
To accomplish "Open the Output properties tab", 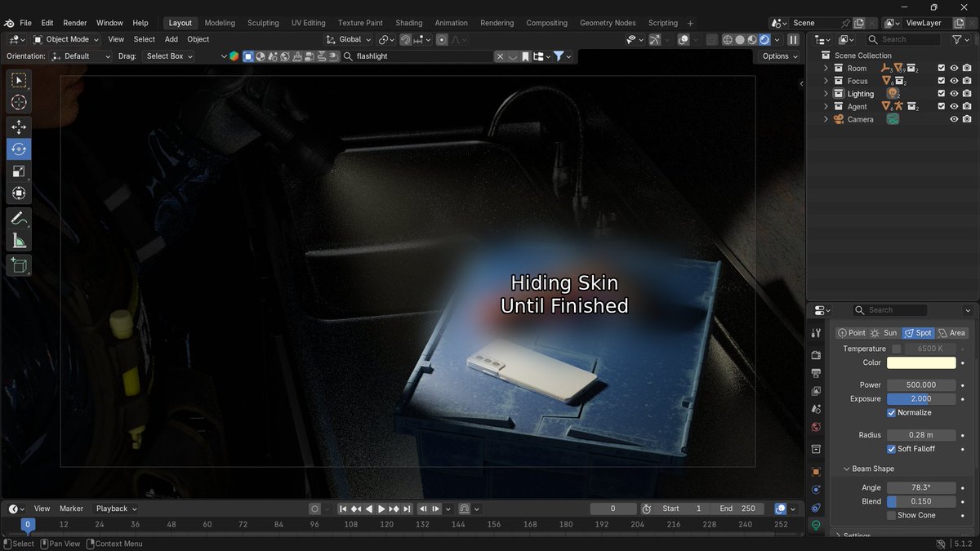I will pyautogui.click(x=816, y=373).
